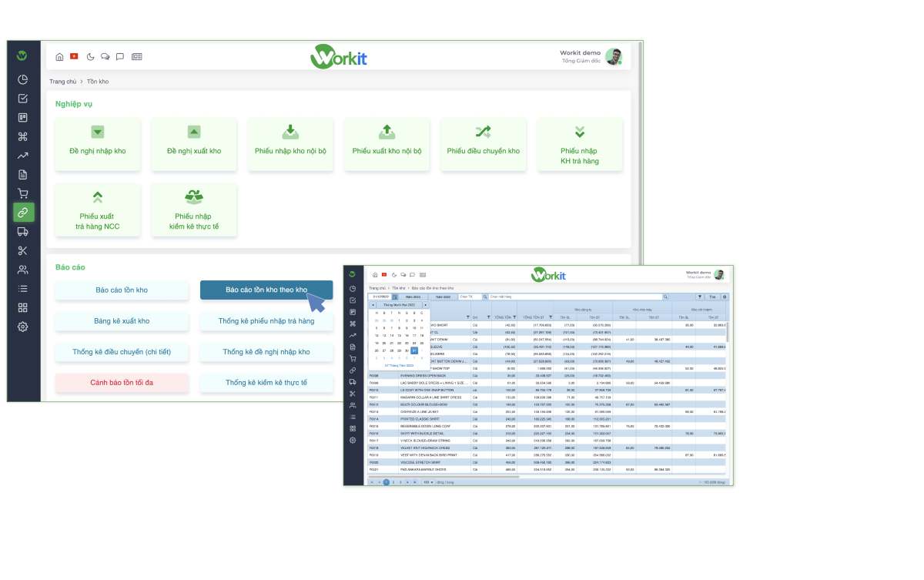Viewport: 924px width, 580px height.
Task: Click the highlighted green link icon in sidebar
Action: tap(23, 213)
